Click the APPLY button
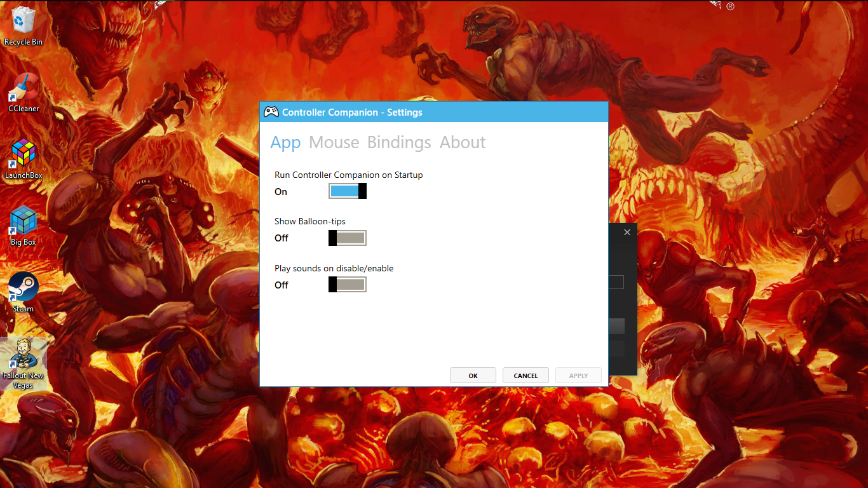Viewport: 868px width, 488px height. (578, 376)
